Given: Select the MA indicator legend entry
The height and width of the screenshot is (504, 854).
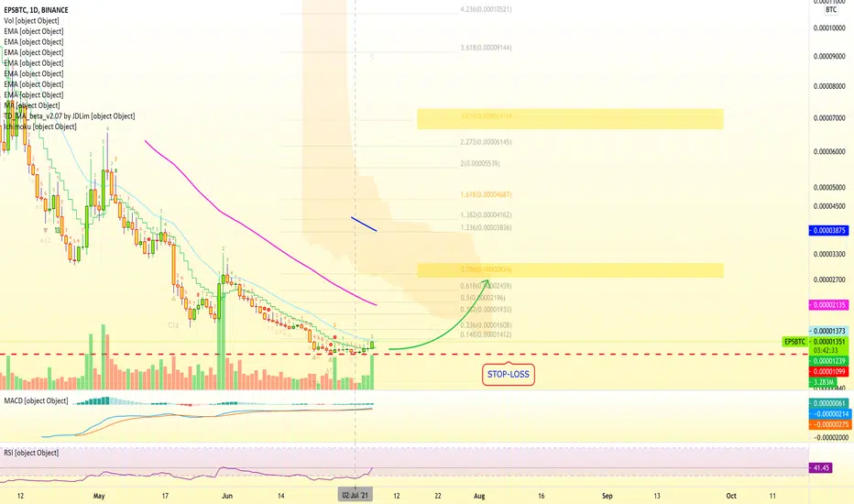Looking at the screenshot, I should (x=31, y=105).
